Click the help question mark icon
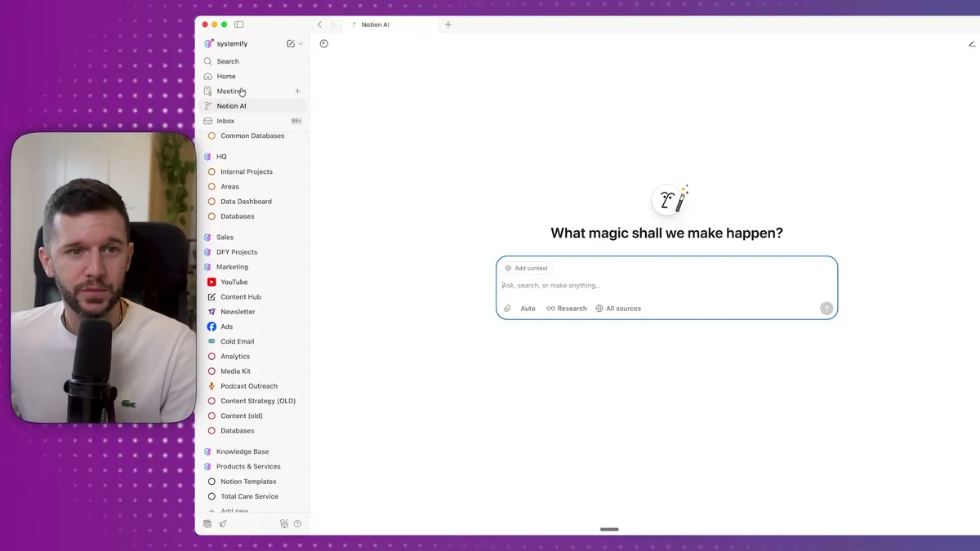This screenshot has width=980, height=551. pyautogui.click(x=297, y=523)
